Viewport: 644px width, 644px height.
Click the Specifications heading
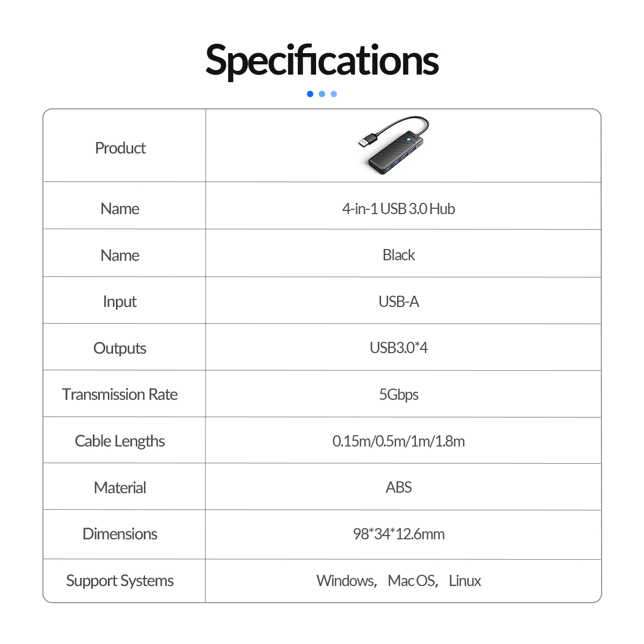(x=322, y=60)
